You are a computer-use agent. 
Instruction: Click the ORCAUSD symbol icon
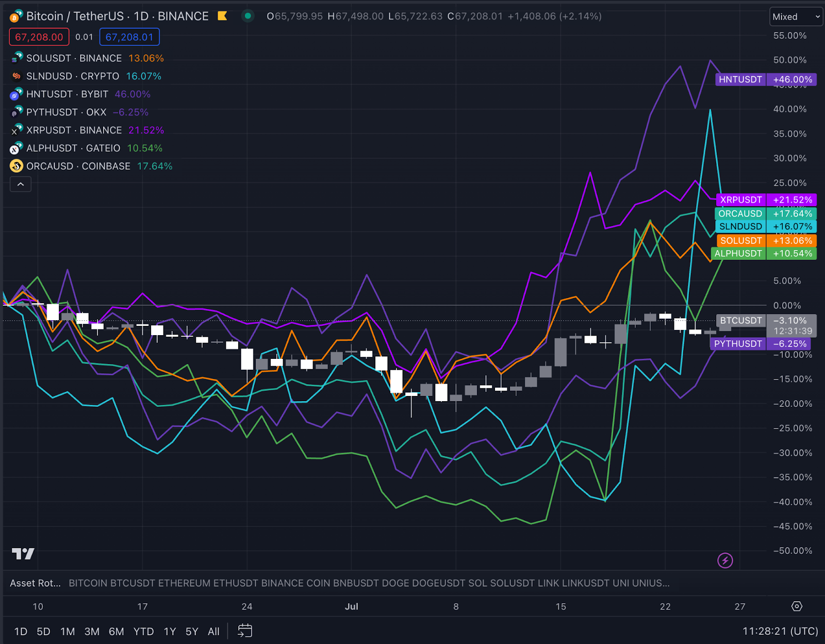[x=16, y=166]
